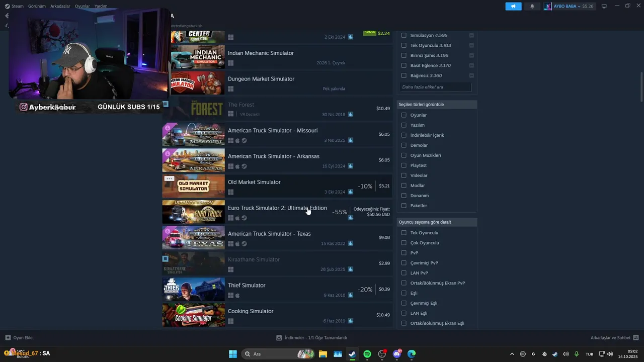Click the user avatar beside AYBO BABA
Screen dimensions: 644x362
click(548, 6)
